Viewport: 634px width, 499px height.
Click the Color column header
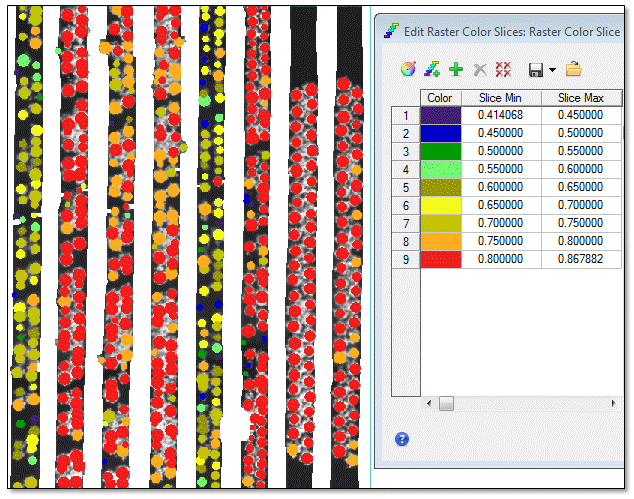click(x=441, y=98)
